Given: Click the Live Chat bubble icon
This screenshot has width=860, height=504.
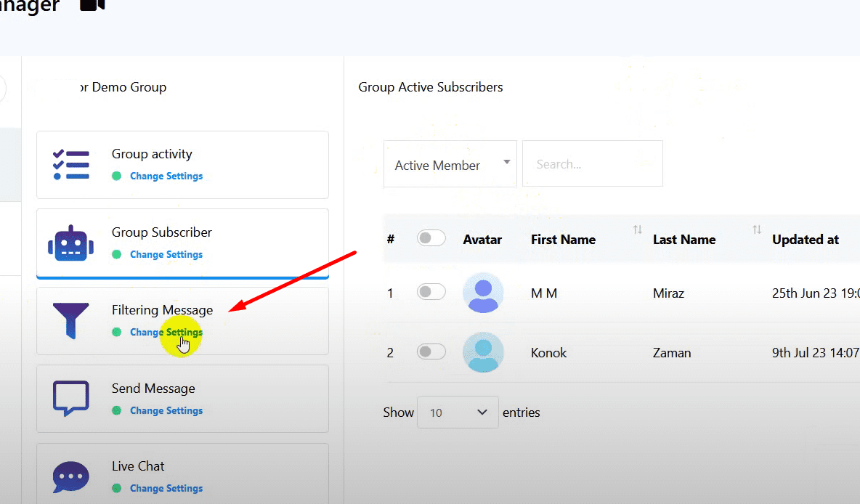Looking at the screenshot, I should pyautogui.click(x=71, y=476).
